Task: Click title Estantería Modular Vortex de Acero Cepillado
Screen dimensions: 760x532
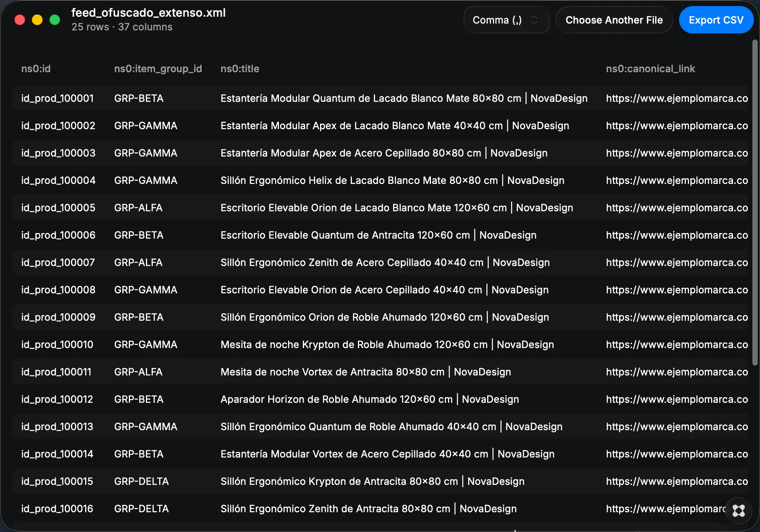Action: pos(388,454)
